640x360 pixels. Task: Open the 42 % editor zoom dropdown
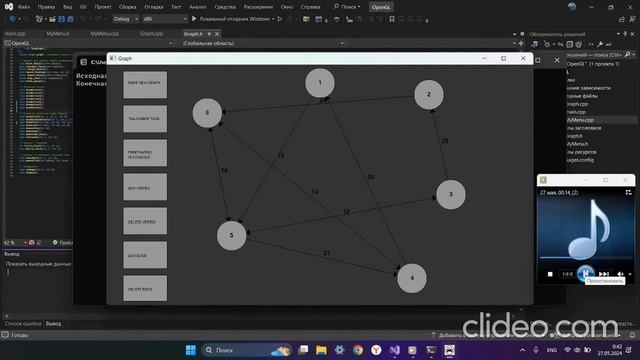(16, 242)
